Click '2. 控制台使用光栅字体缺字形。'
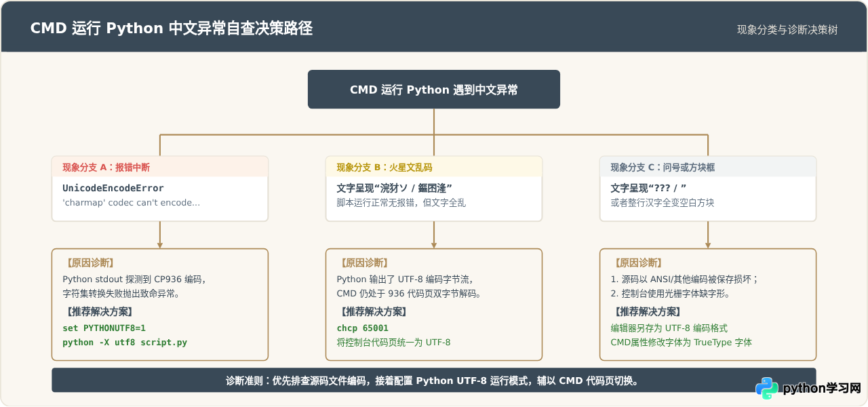This screenshot has width=868, height=407. click(x=672, y=294)
